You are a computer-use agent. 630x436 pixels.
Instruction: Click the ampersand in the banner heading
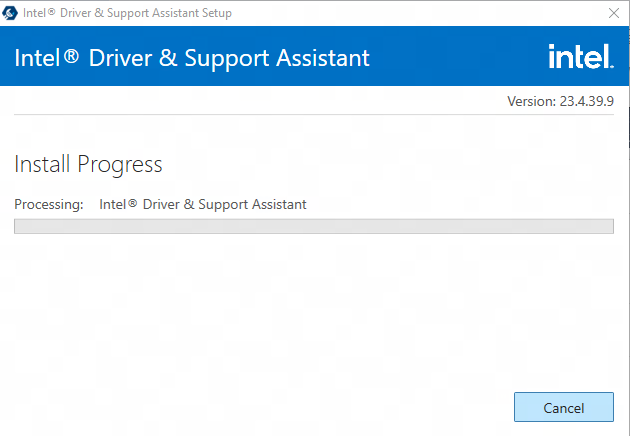168,58
